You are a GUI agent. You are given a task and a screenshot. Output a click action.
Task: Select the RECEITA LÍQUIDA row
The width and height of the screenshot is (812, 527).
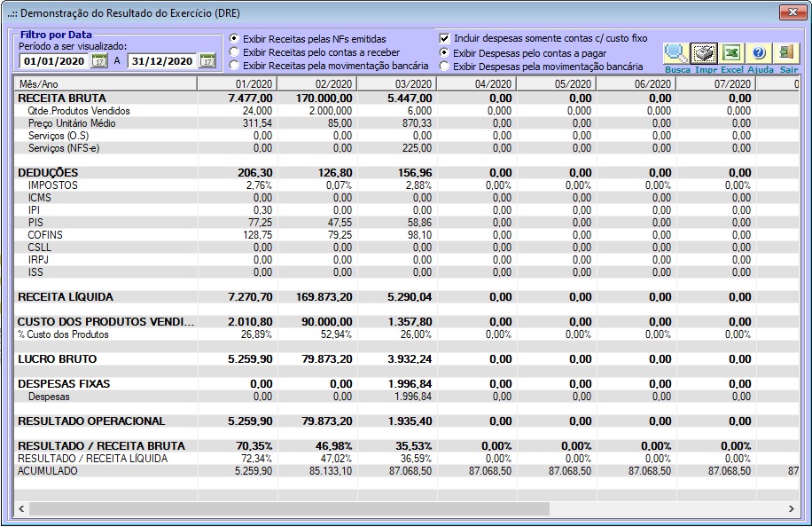(407, 297)
